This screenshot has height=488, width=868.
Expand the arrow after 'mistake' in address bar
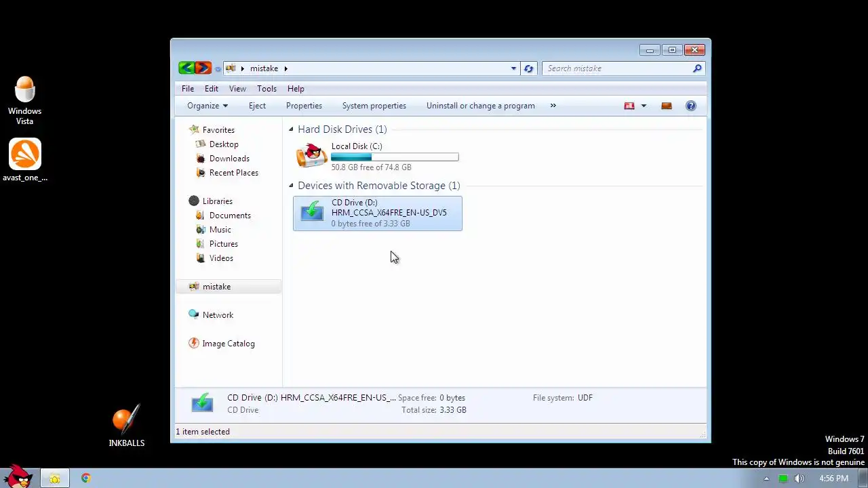point(285,68)
